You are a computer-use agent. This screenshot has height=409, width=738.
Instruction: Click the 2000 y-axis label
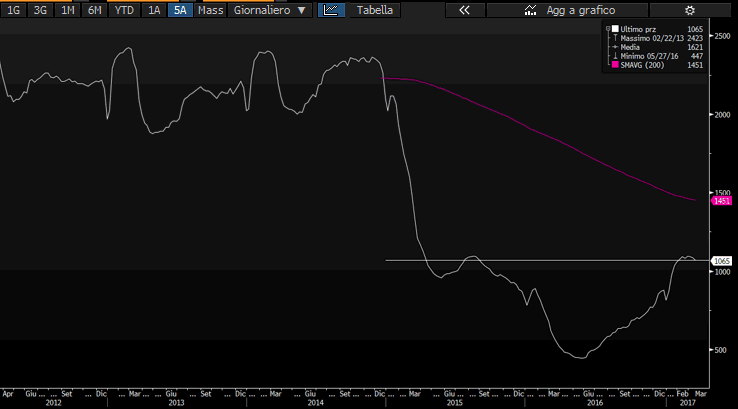click(722, 115)
